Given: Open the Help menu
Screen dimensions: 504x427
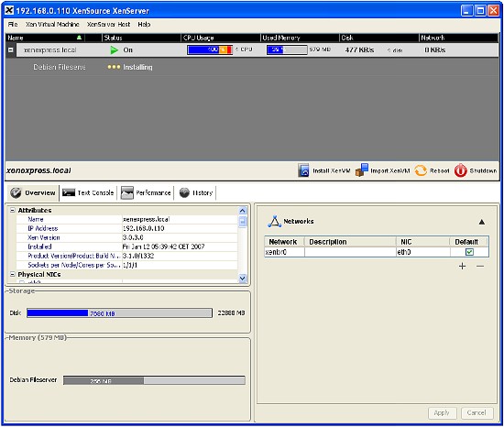Looking at the screenshot, I should 144,25.
